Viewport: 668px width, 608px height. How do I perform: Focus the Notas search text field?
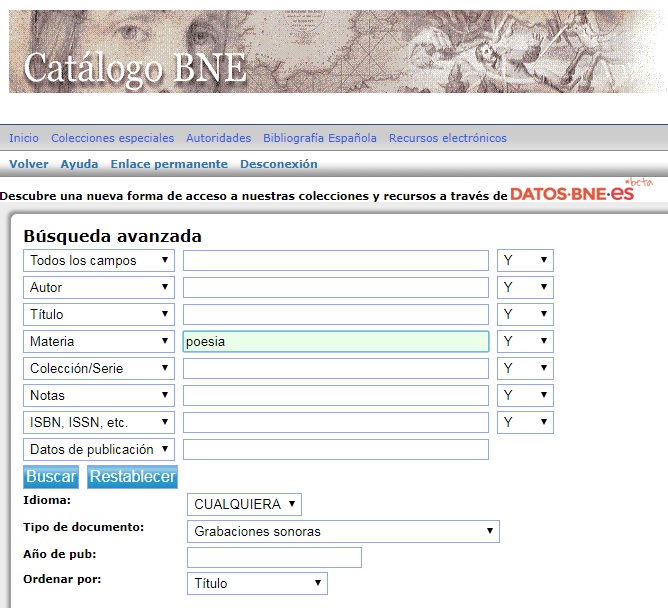[336, 395]
